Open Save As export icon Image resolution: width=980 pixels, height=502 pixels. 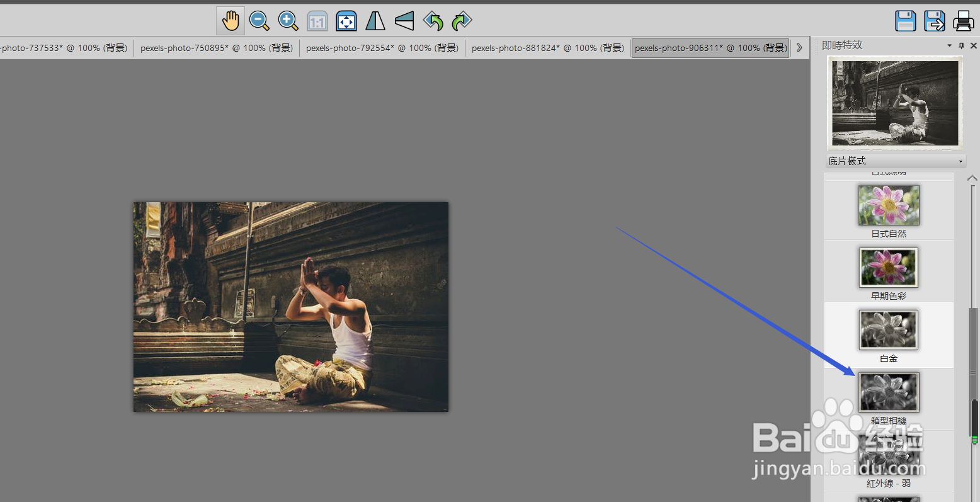pyautogui.click(x=935, y=21)
